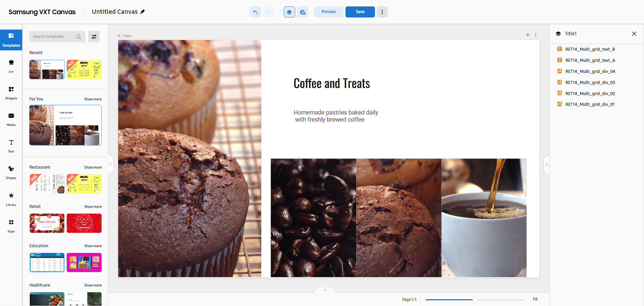
Task: Select the red Retail sale template
Action: coord(84,223)
